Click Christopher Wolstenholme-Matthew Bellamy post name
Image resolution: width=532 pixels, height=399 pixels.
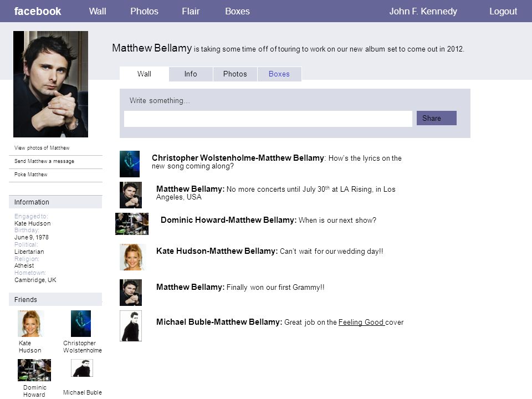[x=238, y=158]
